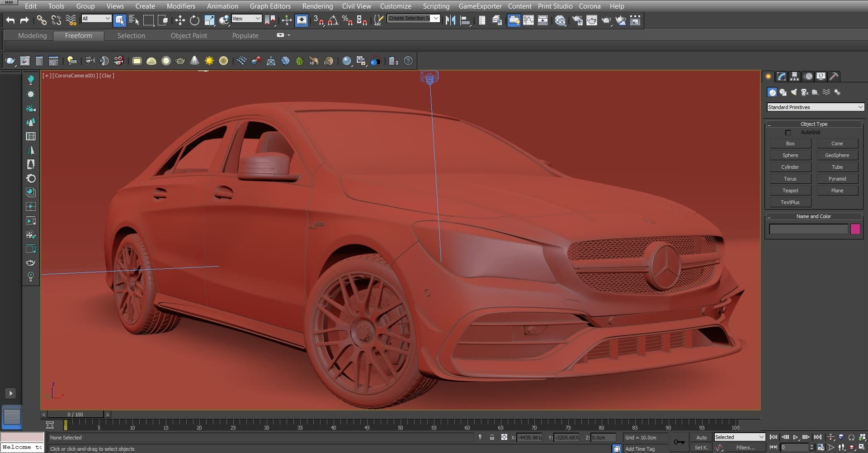Toggle Percent Snap
This screenshot has height=453, width=868.
[x=348, y=20]
